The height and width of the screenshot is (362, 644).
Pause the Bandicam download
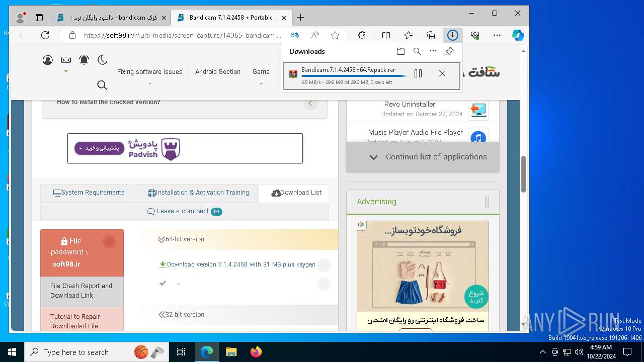tap(418, 73)
